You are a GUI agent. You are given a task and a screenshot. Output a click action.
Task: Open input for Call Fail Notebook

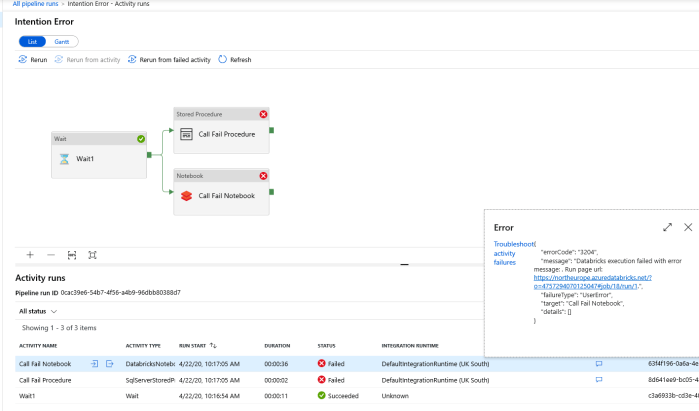coord(95,364)
